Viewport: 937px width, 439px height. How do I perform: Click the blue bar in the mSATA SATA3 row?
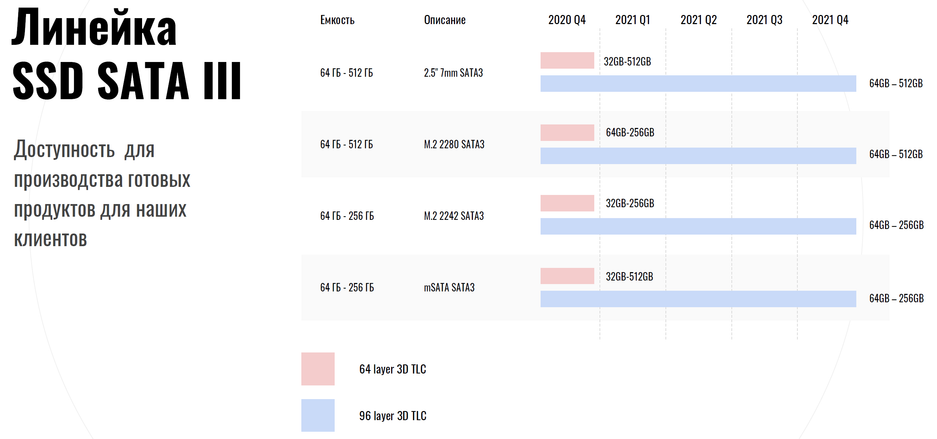698,298
